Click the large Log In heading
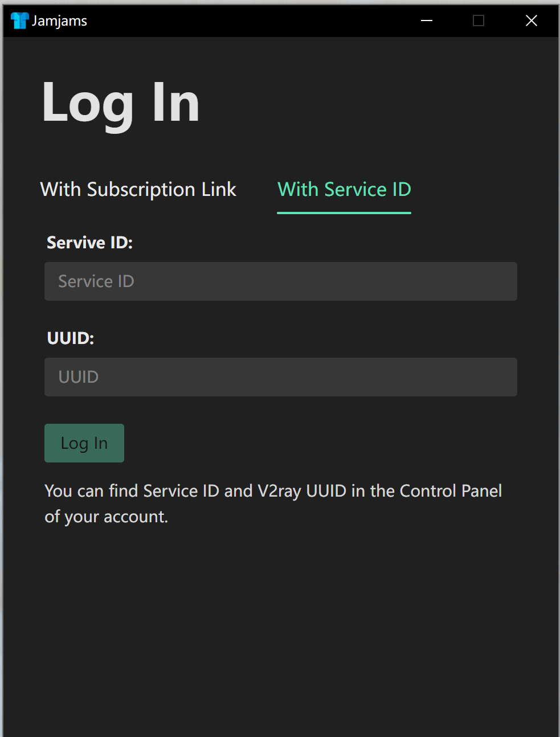This screenshot has width=560, height=737. [x=121, y=103]
